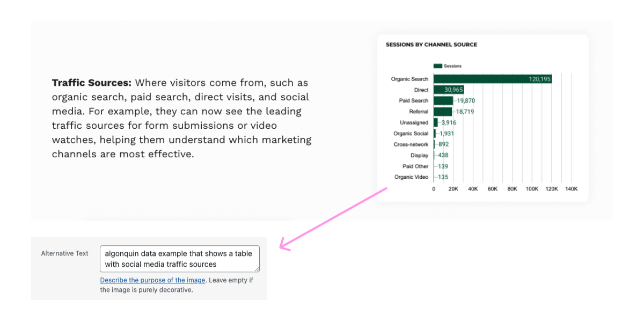Click the green Sessions legend swatch

pos(437,66)
